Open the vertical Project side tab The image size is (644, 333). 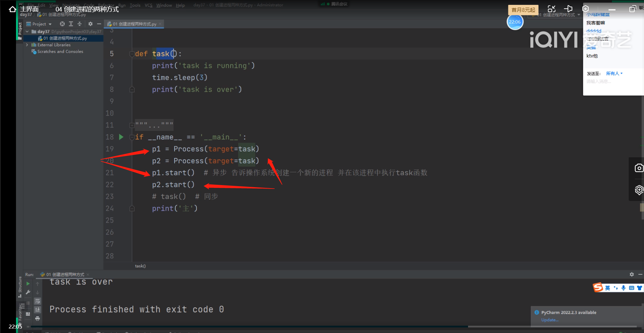tap(20, 31)
